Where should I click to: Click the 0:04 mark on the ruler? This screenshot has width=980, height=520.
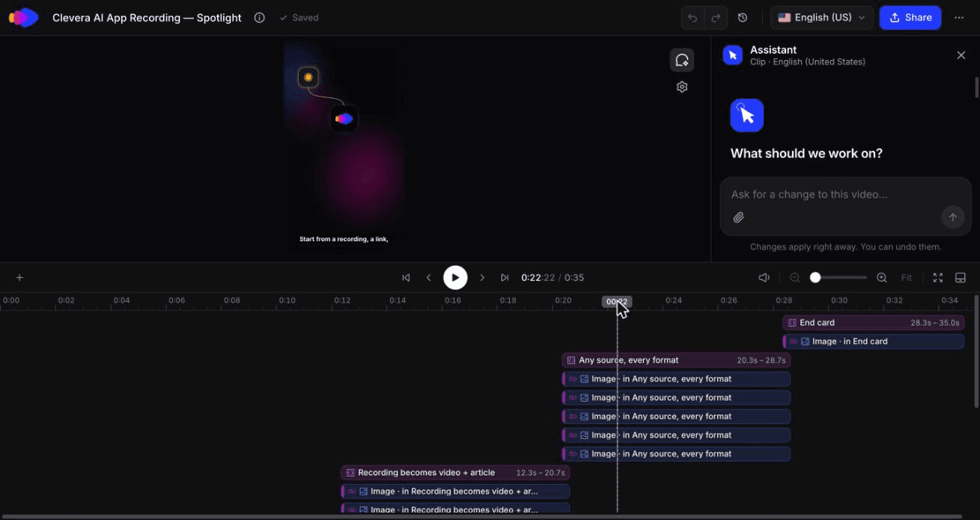point(121,300)
